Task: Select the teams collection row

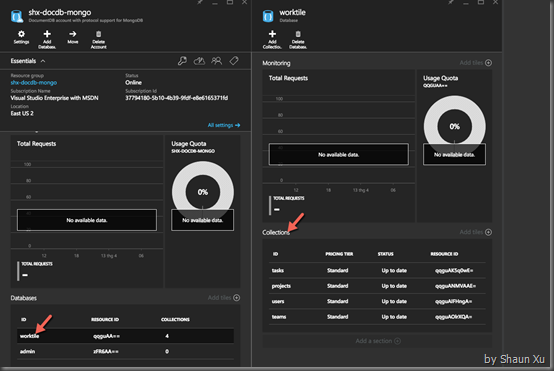Action: [377, 317]
